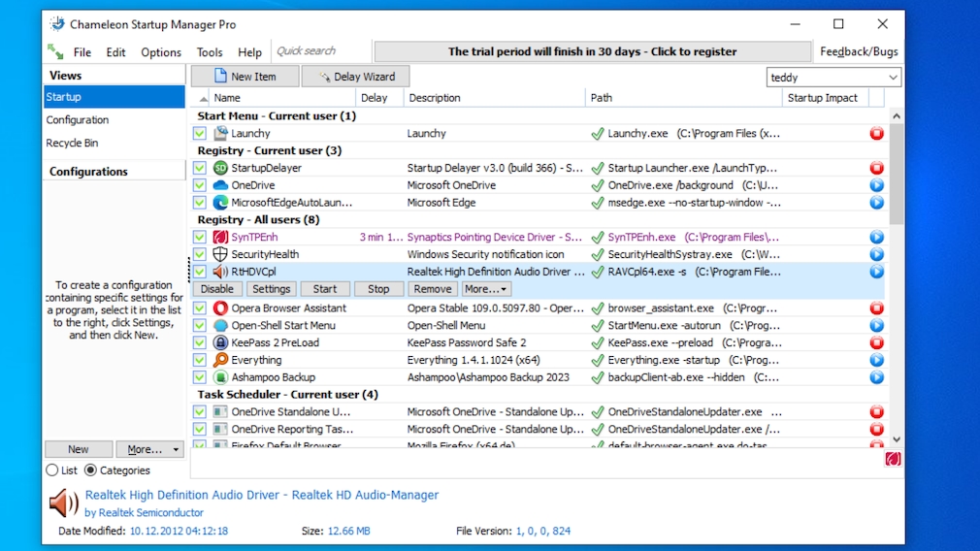Click the SynTPEnh red icon

click(x=220, y=238)
